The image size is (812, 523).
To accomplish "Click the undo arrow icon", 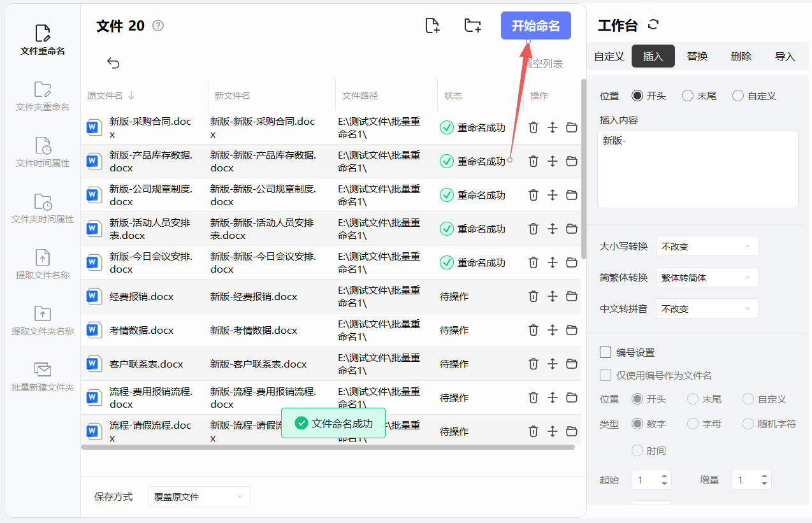I will [x=113, y=62].
